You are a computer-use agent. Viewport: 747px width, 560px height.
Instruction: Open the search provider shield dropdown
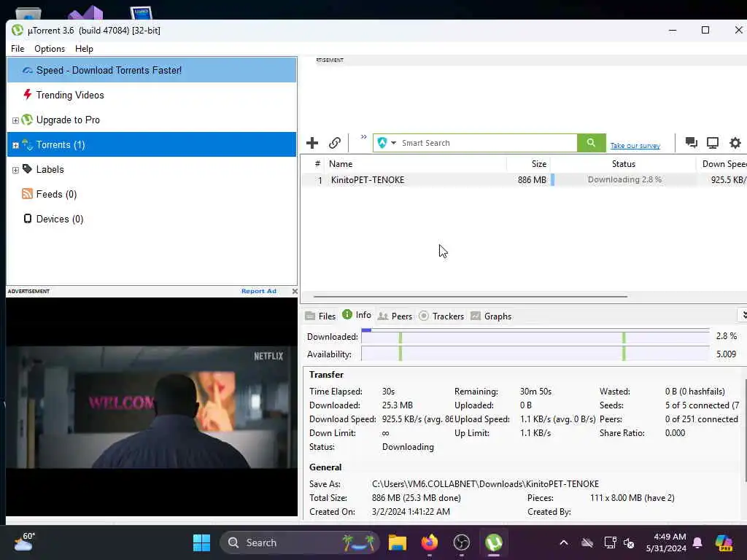pyautogui.click(x=387, y=143)
